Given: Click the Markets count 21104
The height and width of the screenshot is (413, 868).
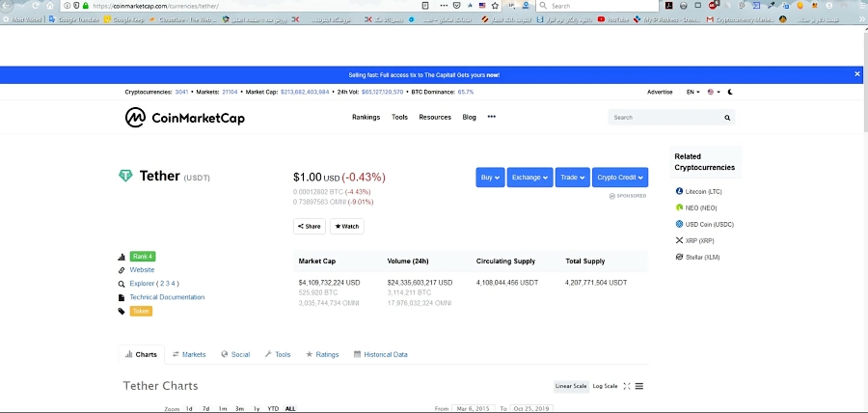Looking at the screenshot, I should pos(230,92).
